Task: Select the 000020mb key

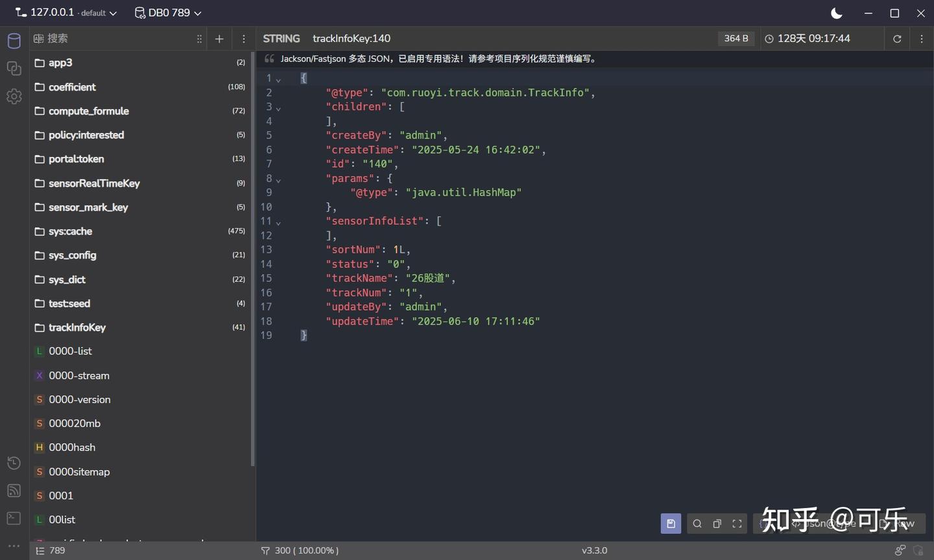Action: 140,423
